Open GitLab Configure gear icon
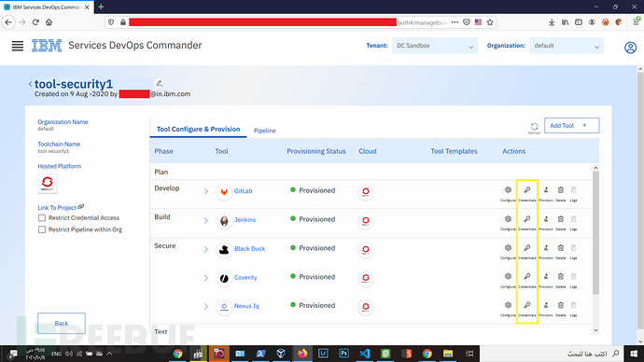This screenshot has width=644, height=362. pyautogui.click(x=508, y=190)
